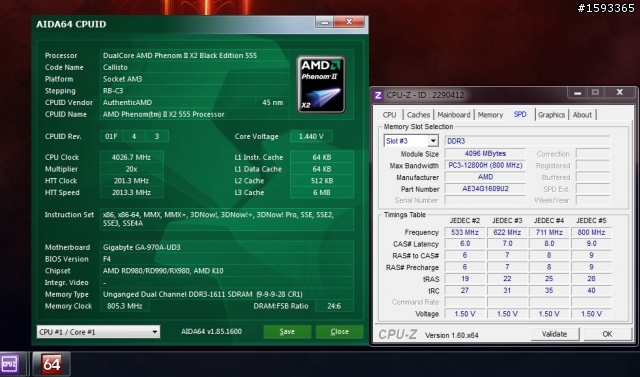Minimize the AIDA64 CPUID window

325,22
